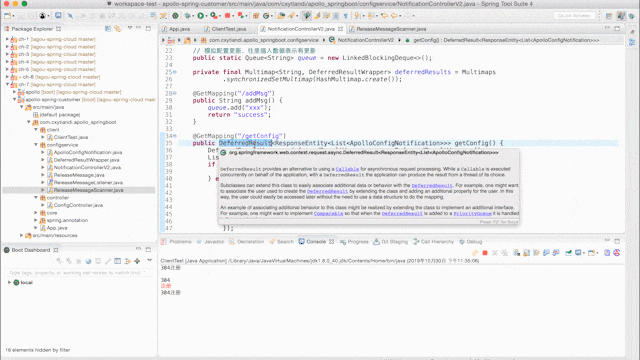Screen dimensions: 640x360
Task: Click the Run Last Tool icon
Action: click(214, 16)
